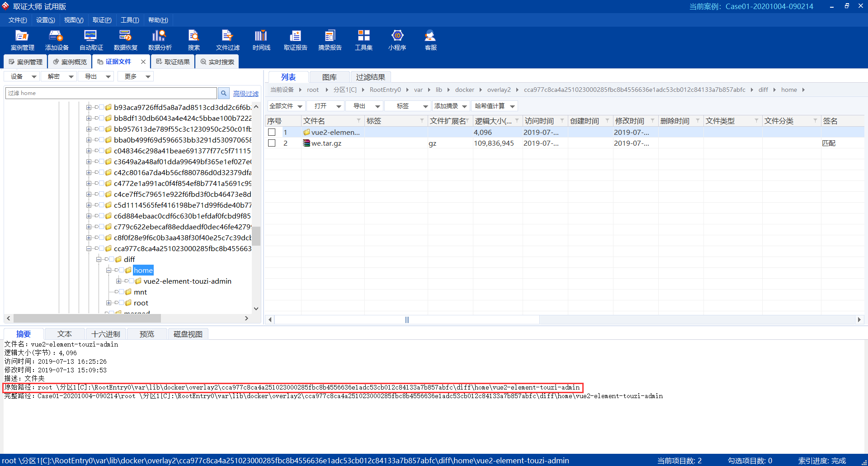The image size is (868, 466).
Task: Check the box for we.tar.gz row
Action: click(x=272, y=143)
